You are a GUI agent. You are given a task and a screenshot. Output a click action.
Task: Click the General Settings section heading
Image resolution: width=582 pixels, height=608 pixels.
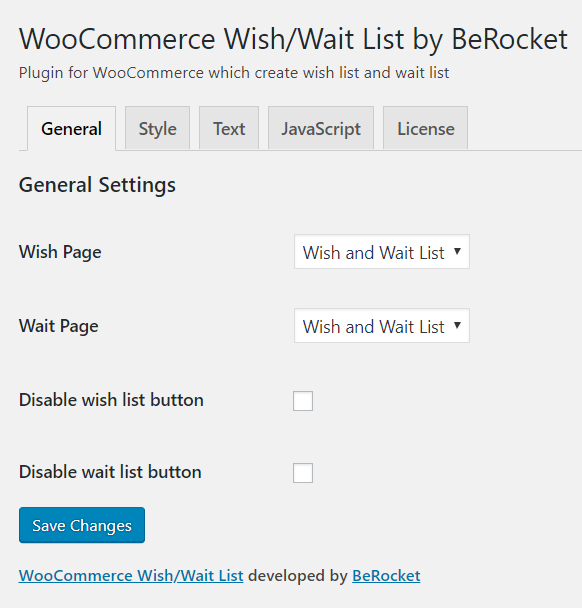(97, 185)
